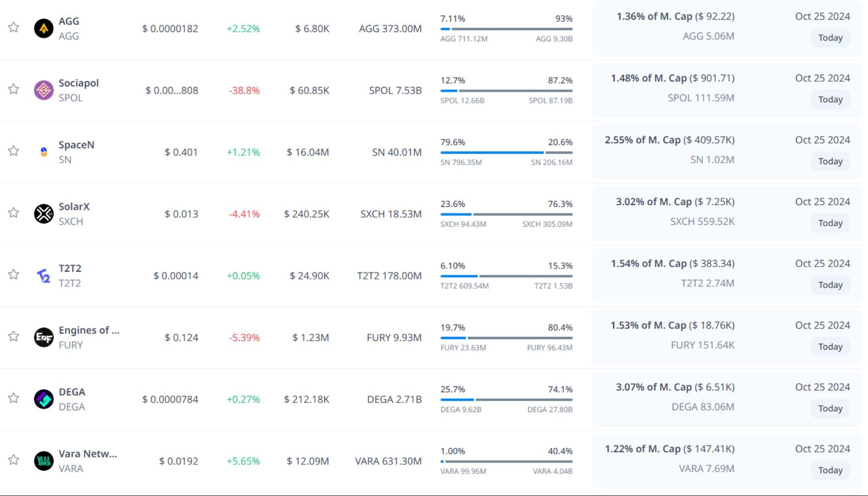Click the Sociapol -38.8% price change
868x496 pixels.
coord(244,90)
